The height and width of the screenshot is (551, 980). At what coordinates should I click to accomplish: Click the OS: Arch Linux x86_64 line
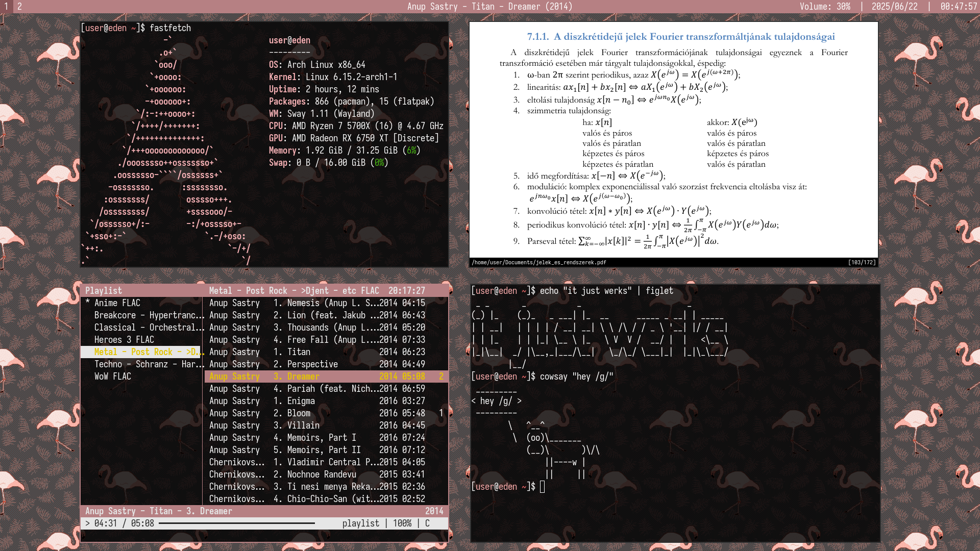[x=317, y=65]
